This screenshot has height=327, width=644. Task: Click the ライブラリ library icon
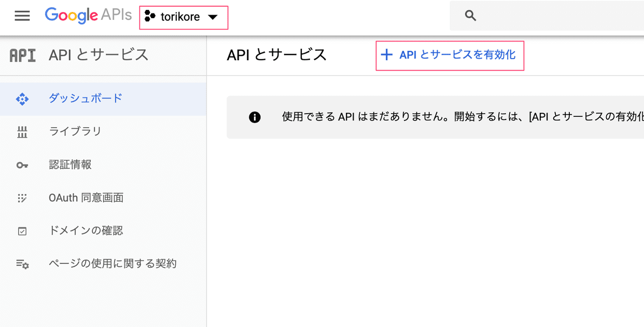click(22, 131)
